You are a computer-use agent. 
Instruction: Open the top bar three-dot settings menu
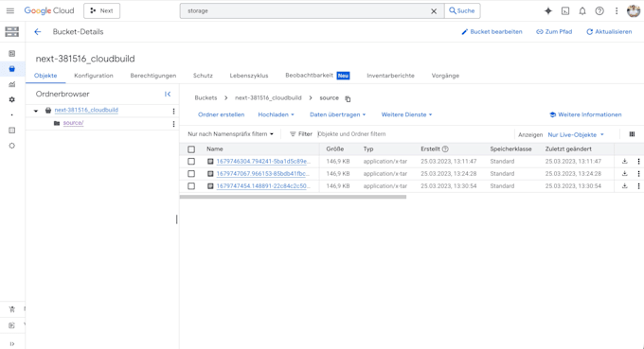[x=617, y=11]
